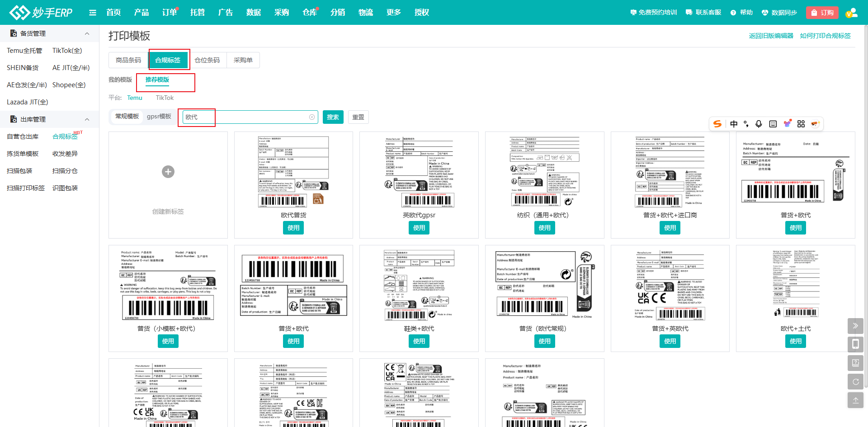Click the hamburger menu icon beside the logo
The width and height of the screenshot is (868, 427).
tap(93, 13)
